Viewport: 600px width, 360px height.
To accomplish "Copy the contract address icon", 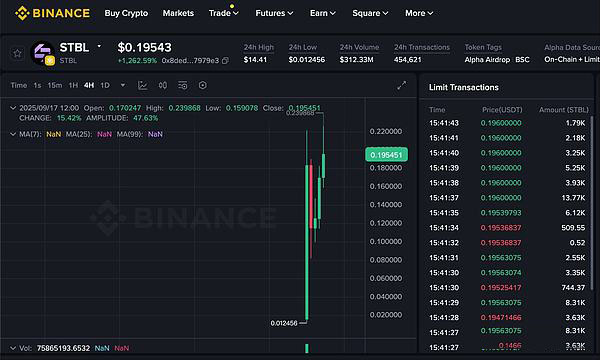I will click(225, 60).
